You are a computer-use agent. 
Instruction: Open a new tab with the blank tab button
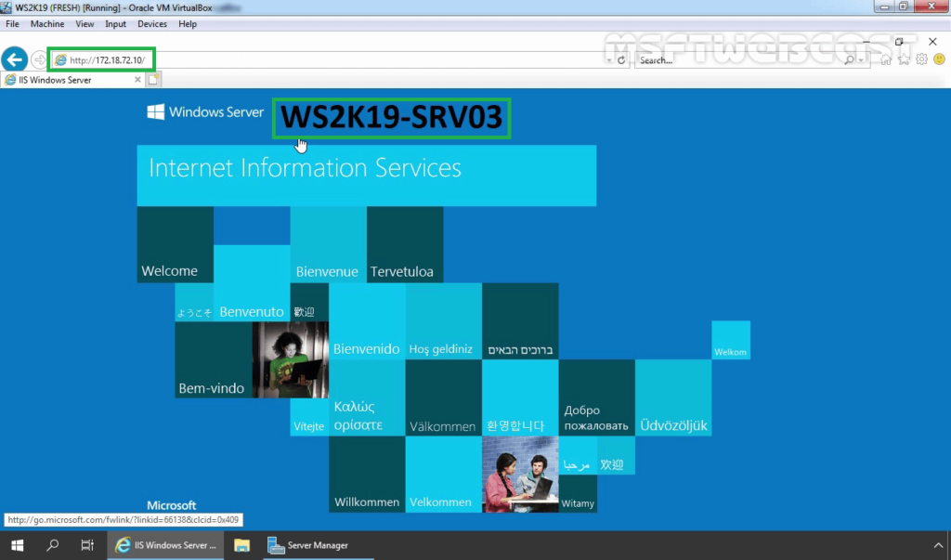click(153, 80)
